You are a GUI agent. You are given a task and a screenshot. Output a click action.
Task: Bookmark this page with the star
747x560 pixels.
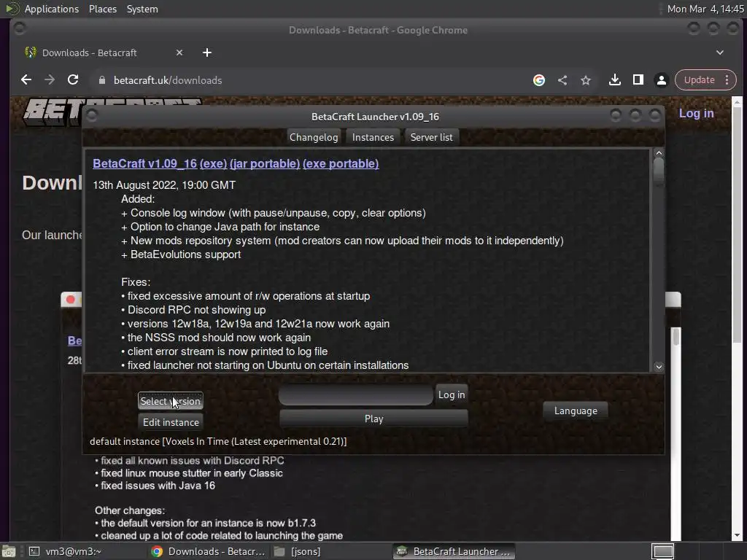tap(586, 80)
